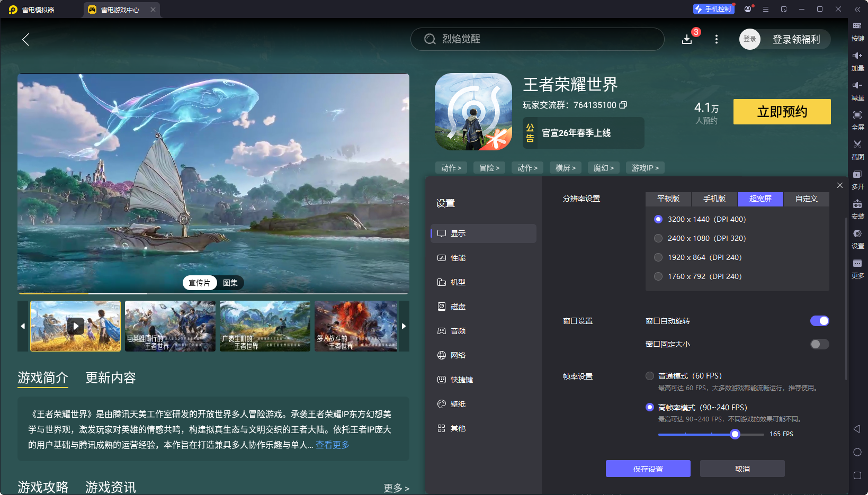Open the three-dot menu next to downloads

point(717,39)
